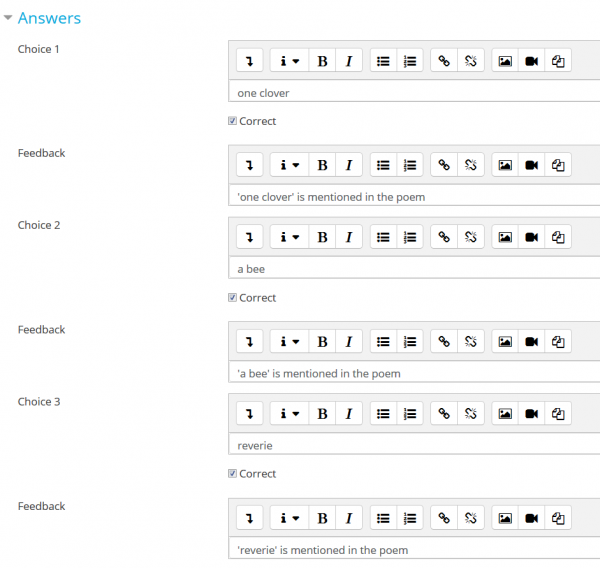This screenshot has width=600, height=568.
Task: Insert link in Choice 1 Feedback editor
Action: click(x=444, y=165)
